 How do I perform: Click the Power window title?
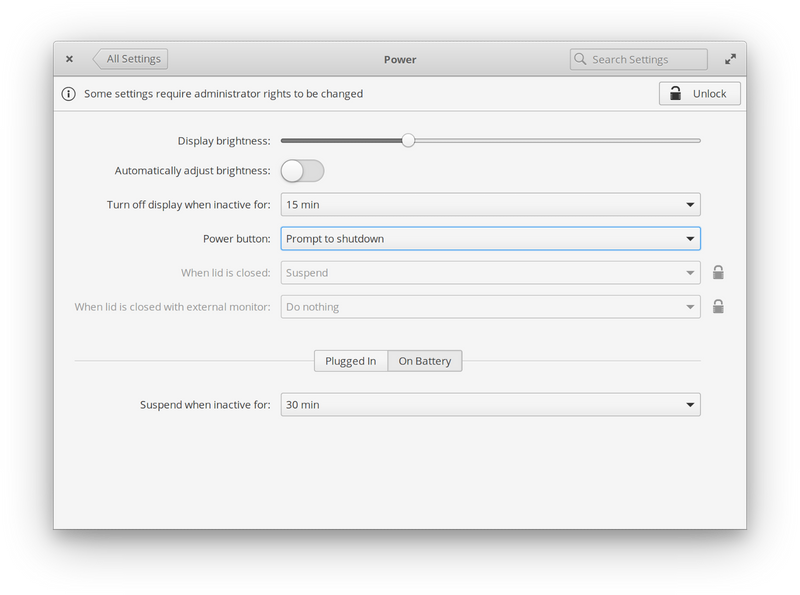click(x=400, y=60)
